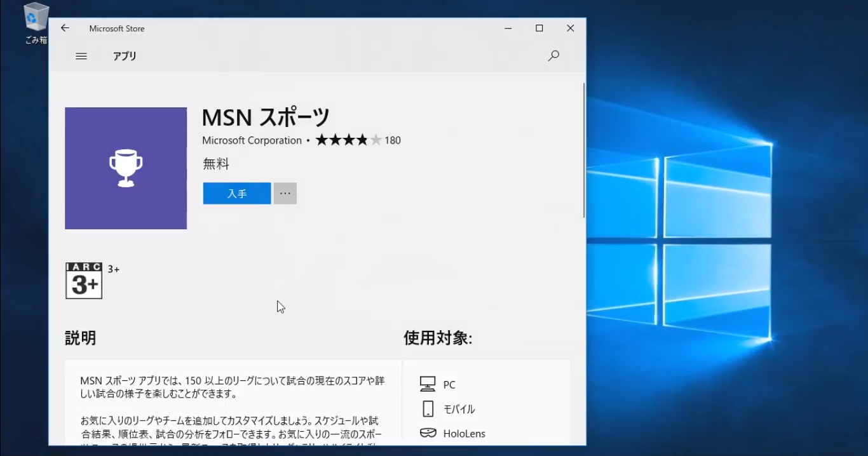Click the star rating for MSN スポーツ
Image resolution: width=868 pixels, height=456 pixels.
tap(349, 140)
